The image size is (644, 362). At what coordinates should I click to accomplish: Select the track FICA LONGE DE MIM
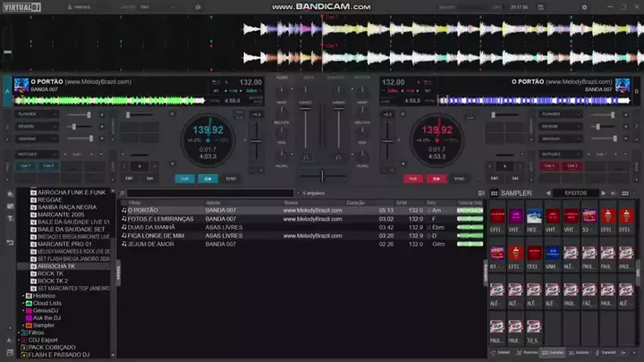[x=156, y=235]
